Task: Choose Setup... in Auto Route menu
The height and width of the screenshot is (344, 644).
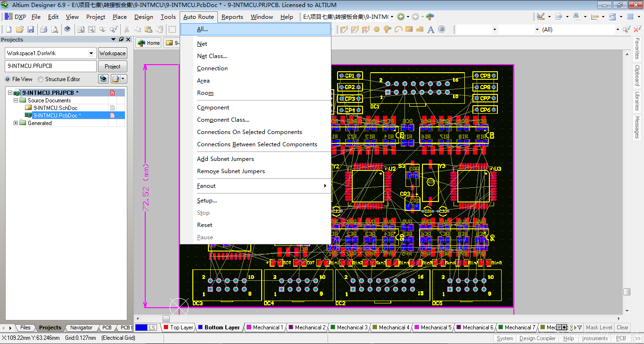Action: (207, 201)
